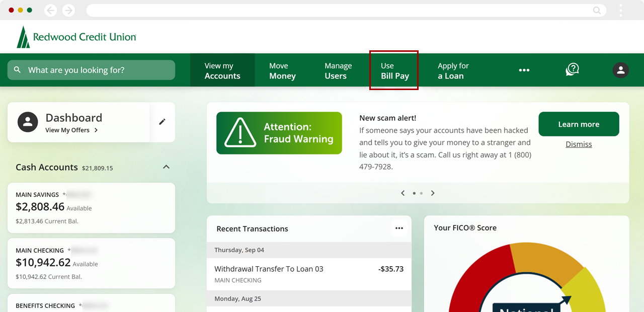
Task: Click the help chat bubble icon
Action: (x=572, y=70)
